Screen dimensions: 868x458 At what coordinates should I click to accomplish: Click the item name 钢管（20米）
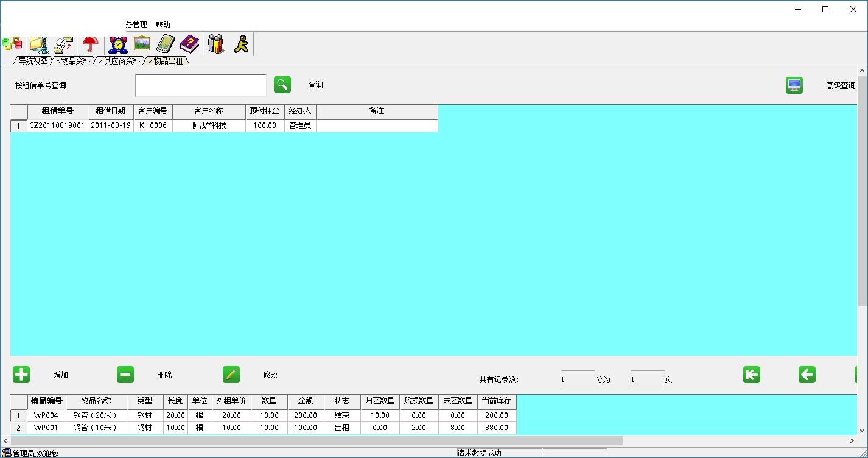click(96, 415)
